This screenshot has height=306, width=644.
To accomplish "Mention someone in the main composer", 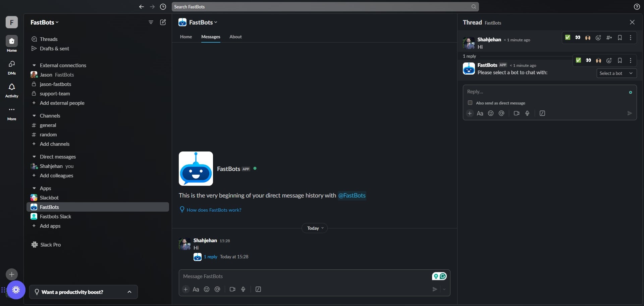I will [x=217, y=289].
